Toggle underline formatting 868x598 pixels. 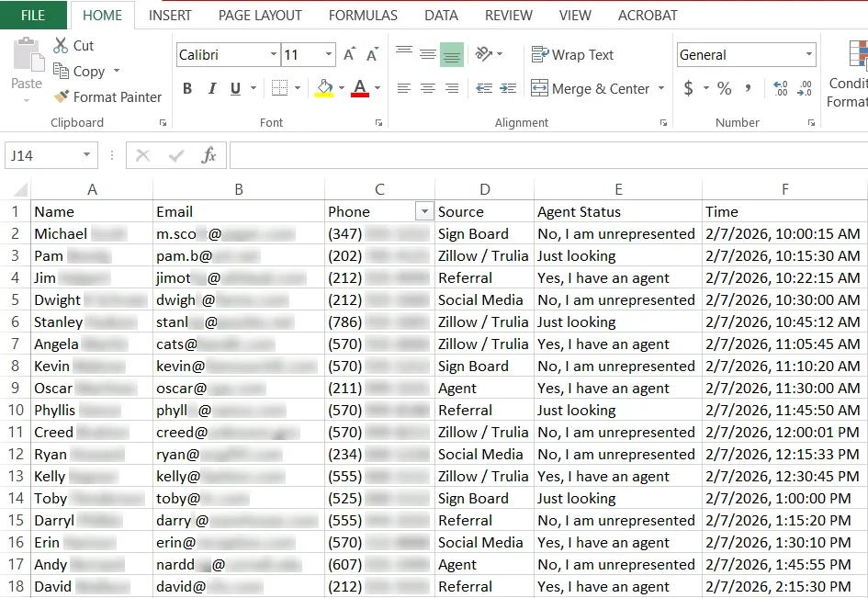tap(235, 88)
